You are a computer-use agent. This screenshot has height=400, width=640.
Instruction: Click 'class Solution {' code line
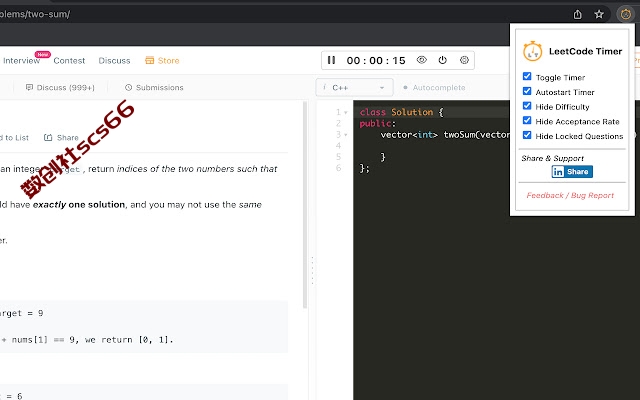pyautogui.click(x=402, y=112)
